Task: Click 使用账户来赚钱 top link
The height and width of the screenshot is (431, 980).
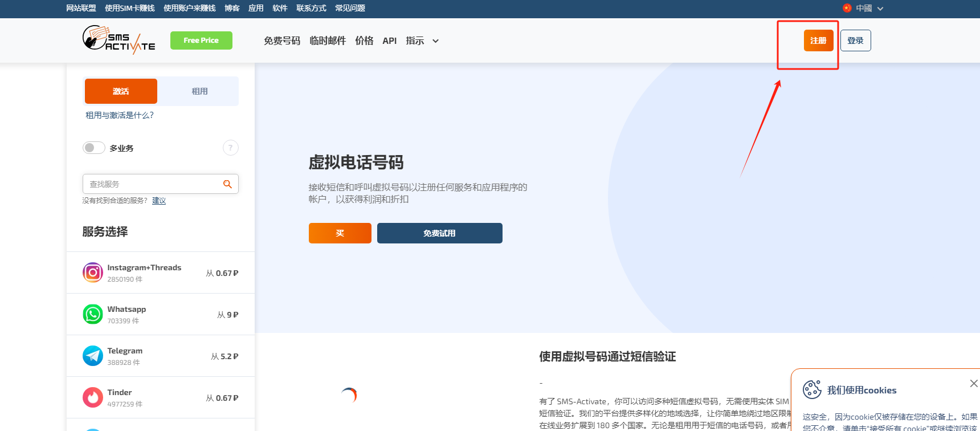Action: coord(190,8)
